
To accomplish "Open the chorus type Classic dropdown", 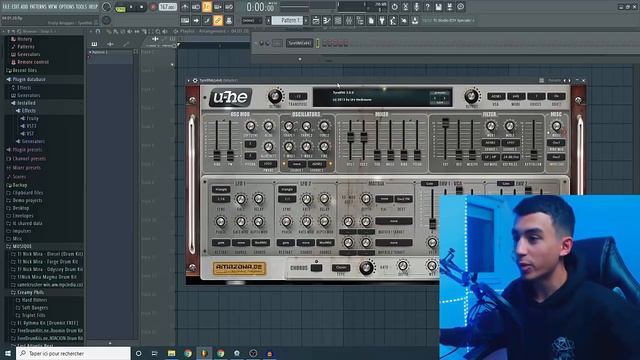I will (x=341, y=268).
